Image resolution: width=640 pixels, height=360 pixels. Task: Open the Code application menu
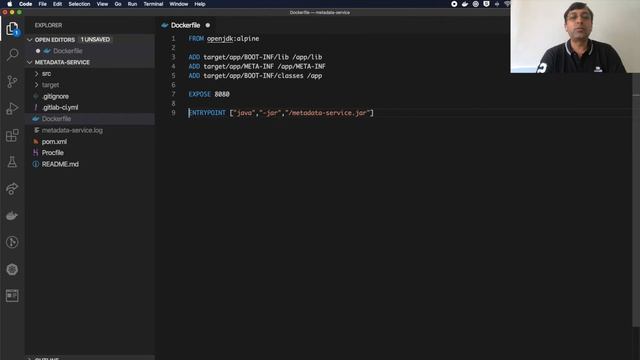[x=25, y=4]
